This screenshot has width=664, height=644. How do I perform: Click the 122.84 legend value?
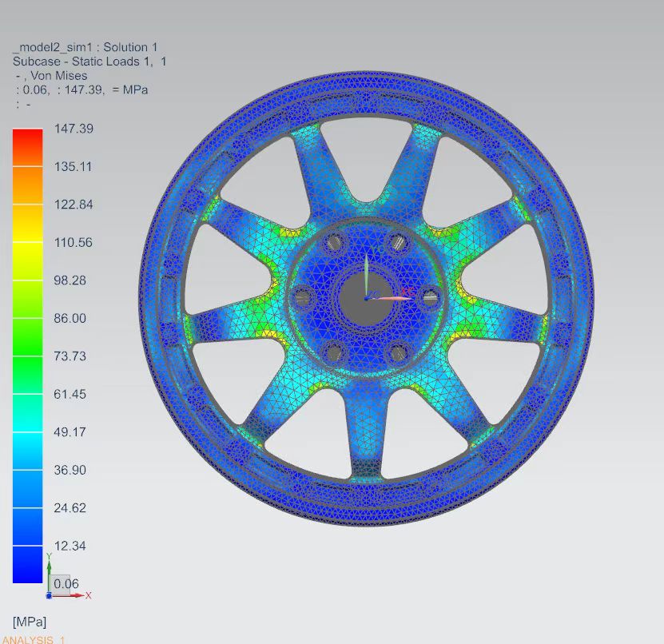(x=74, y=205)
